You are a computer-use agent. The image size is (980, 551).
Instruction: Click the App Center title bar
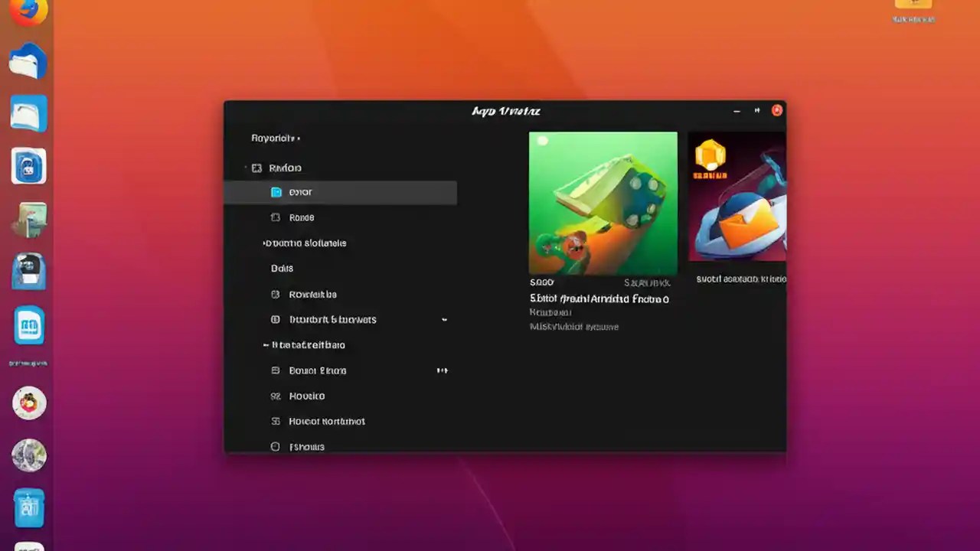click(x=505, y=111)
